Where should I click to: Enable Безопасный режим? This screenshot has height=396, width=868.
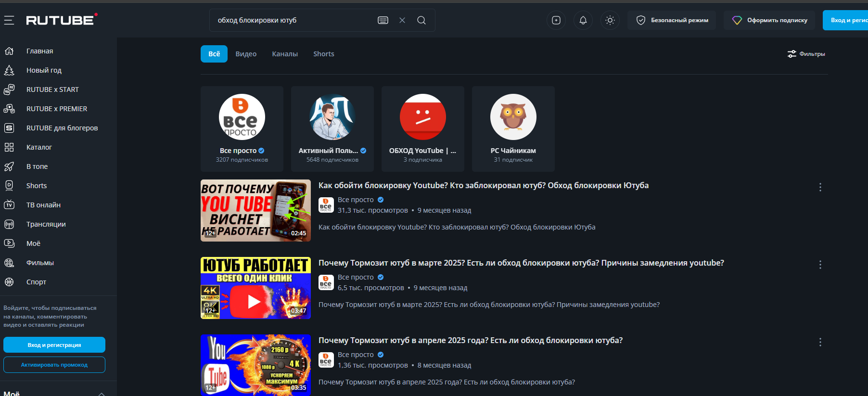[x=672, y=20]
